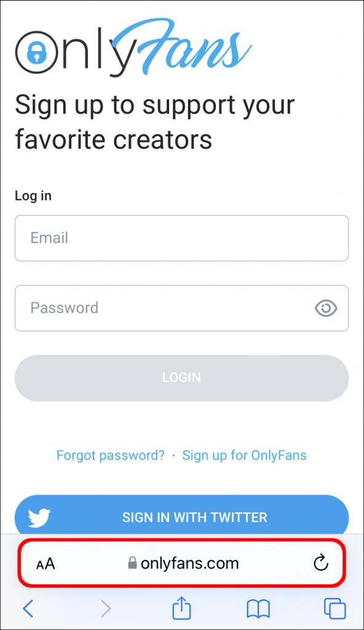364x630 pixels.
Task: Reveal the password with the eye toggle
Action: [x=326, y=308]
